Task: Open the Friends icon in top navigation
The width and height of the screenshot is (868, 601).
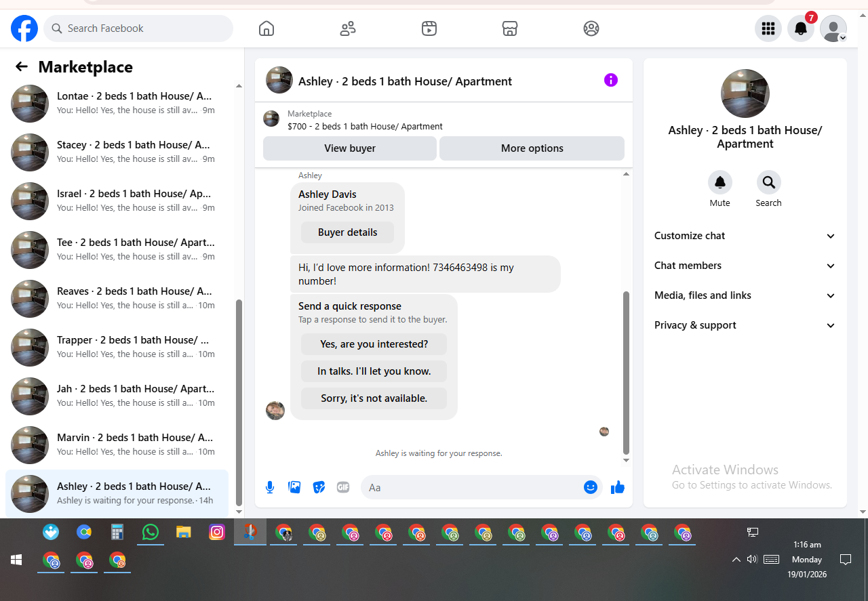Action: tap(348, 28)
